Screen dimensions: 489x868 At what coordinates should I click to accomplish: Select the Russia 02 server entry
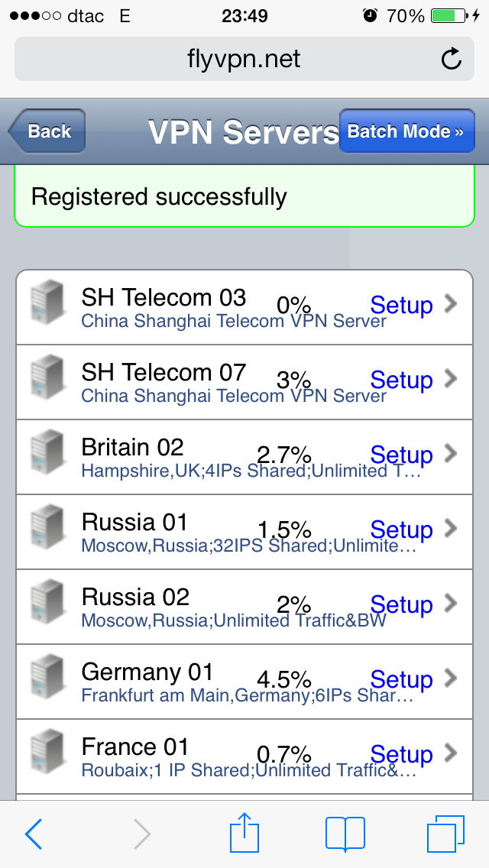pos(244,607)
